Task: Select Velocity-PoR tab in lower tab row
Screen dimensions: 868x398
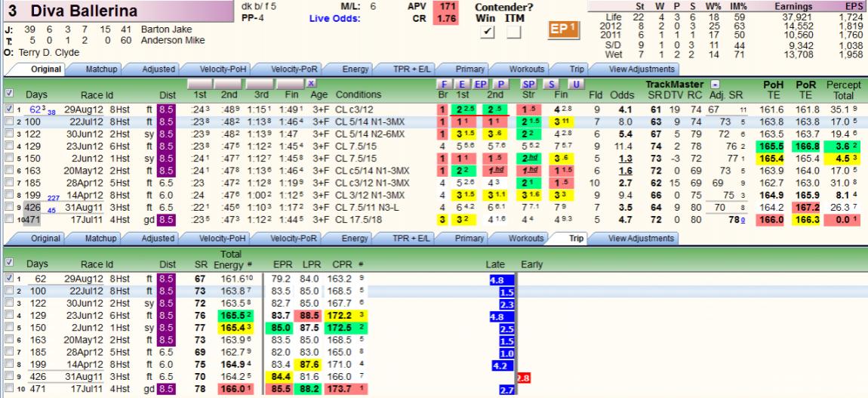Action: (294, 239)
